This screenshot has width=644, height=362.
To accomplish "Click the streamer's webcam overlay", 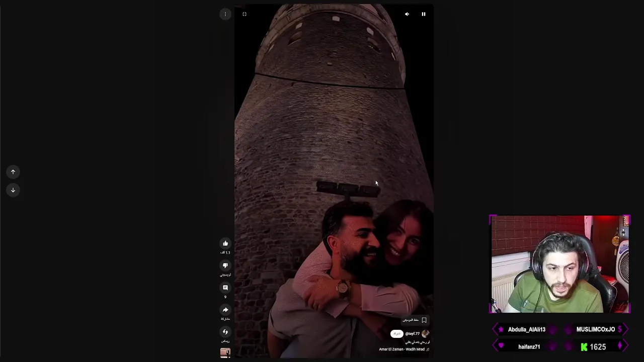I will tap(560, 264).
